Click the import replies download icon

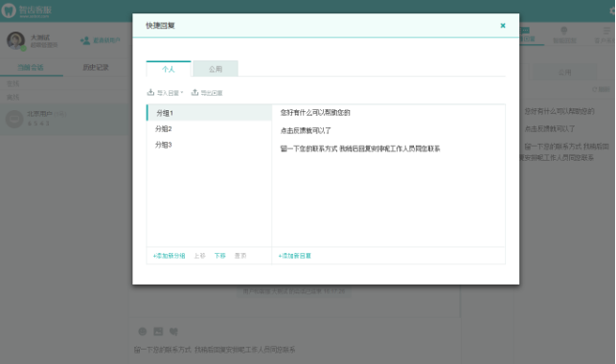coord(150,92)
